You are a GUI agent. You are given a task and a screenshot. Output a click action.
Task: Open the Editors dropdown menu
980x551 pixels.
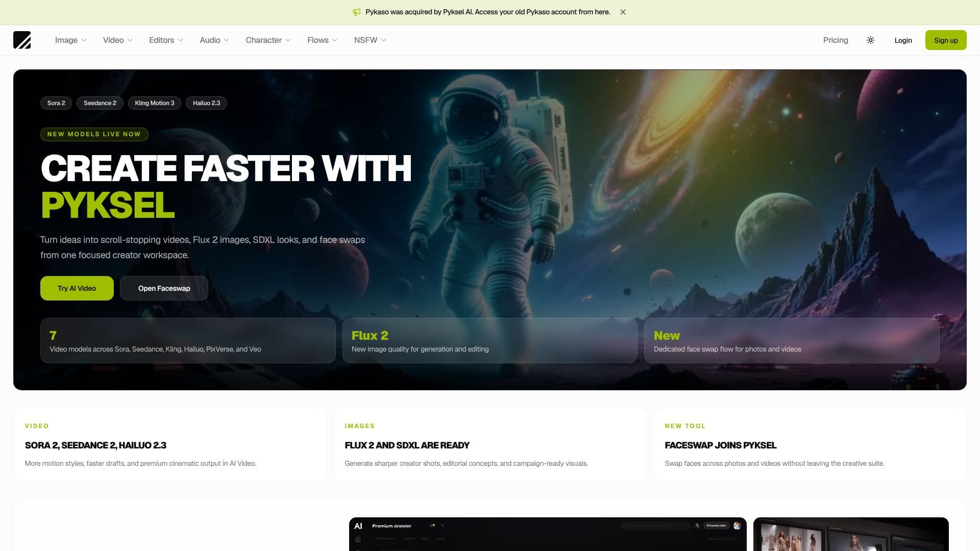click(x=166, y=40)
